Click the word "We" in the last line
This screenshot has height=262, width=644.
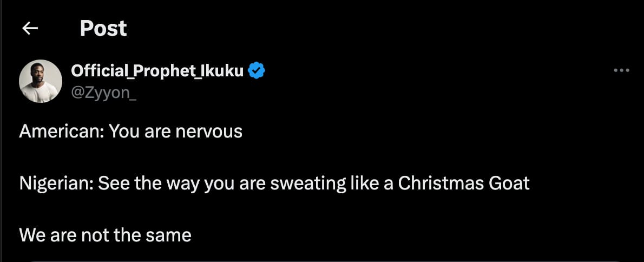click(x=30, y=235)
